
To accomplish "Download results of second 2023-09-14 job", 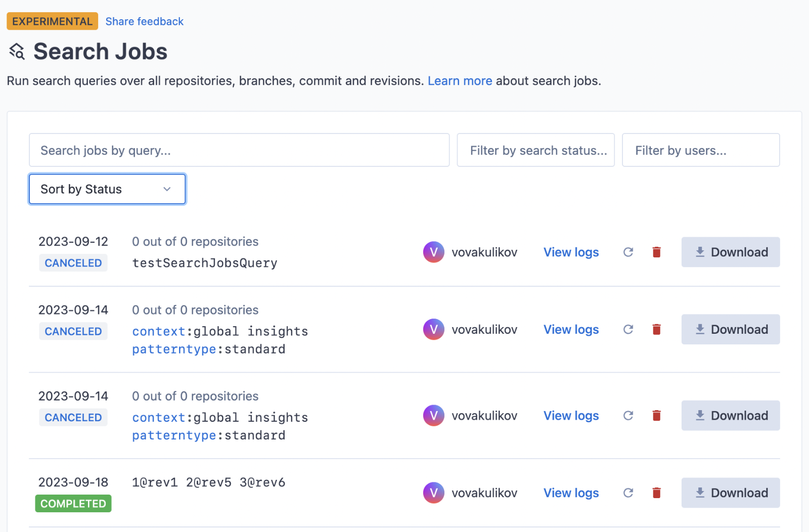I will [x=731, y=415].
